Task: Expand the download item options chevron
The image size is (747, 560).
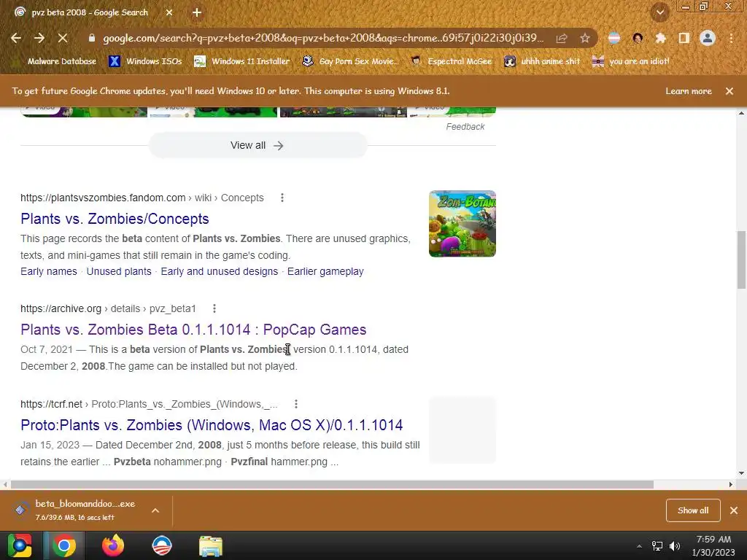Action: 155,510
